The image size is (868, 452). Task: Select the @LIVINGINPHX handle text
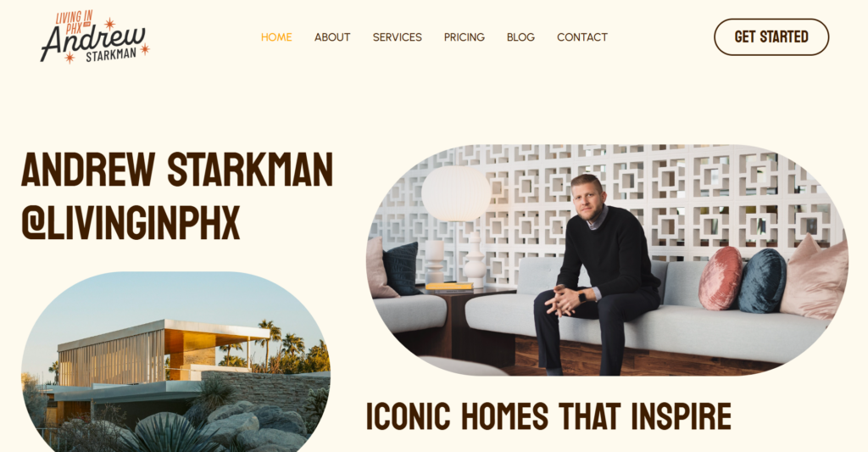[x=131, y=222]
